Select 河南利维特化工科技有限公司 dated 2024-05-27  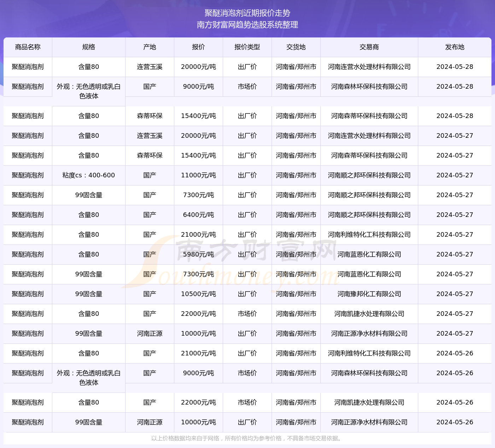pyautogui.click(x=369, y=235)
